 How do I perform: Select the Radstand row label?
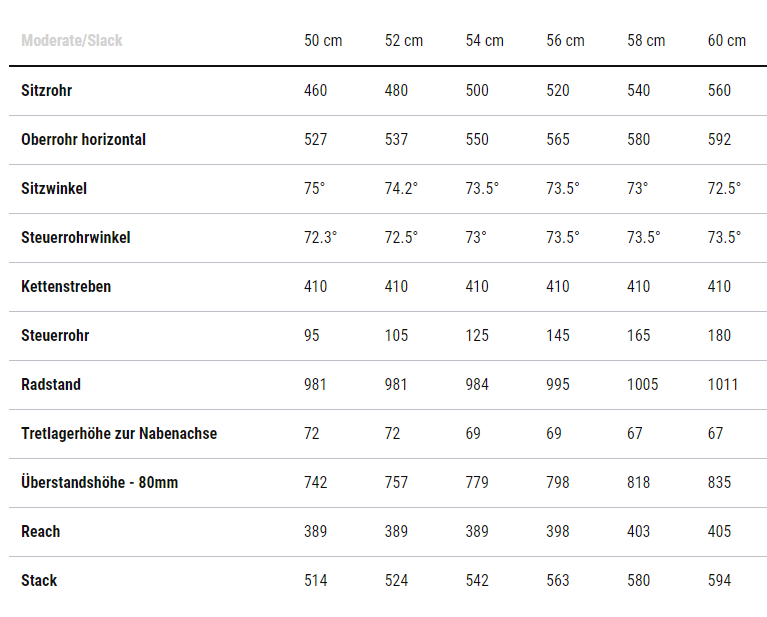pyautogui.click(x=51, y=385)
